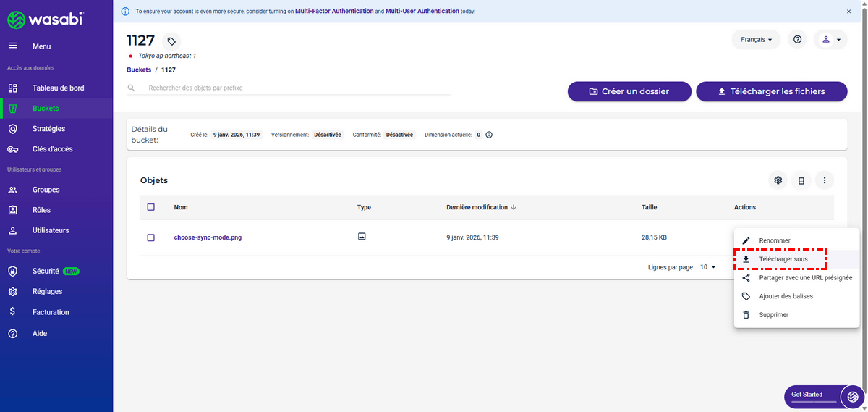This screenshot has height=412, width=868.
Task: Check the box for choose-sync-mode.png
Action: tap(150, 237)
